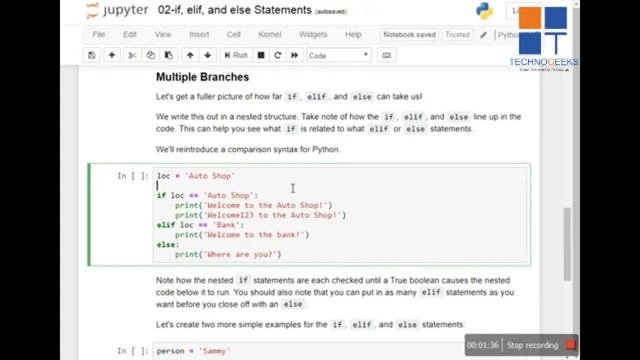The height and width of the screenshot is (360, 640).
Task: Cut selected cell with scissors icon
Action: coord(132,55)
